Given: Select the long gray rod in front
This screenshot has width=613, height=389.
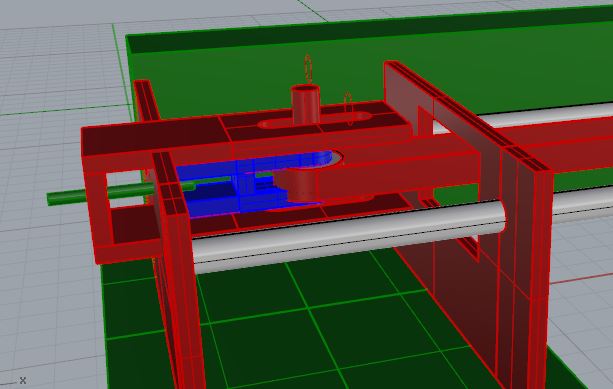Looking at the screenshot, I should (x=348, y=238).
